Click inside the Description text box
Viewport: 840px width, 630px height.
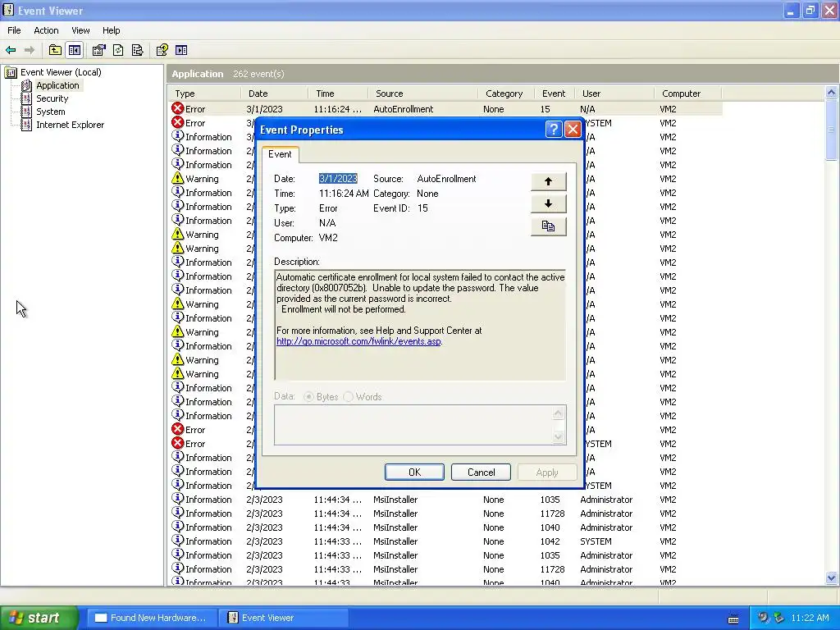coord(420,325)
